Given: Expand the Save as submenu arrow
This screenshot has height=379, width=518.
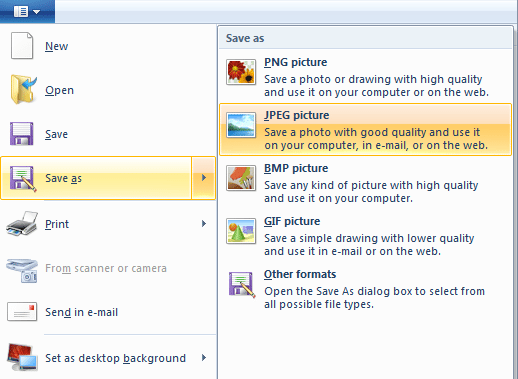Looking at the screenshot, I should (x=204, y=178).
